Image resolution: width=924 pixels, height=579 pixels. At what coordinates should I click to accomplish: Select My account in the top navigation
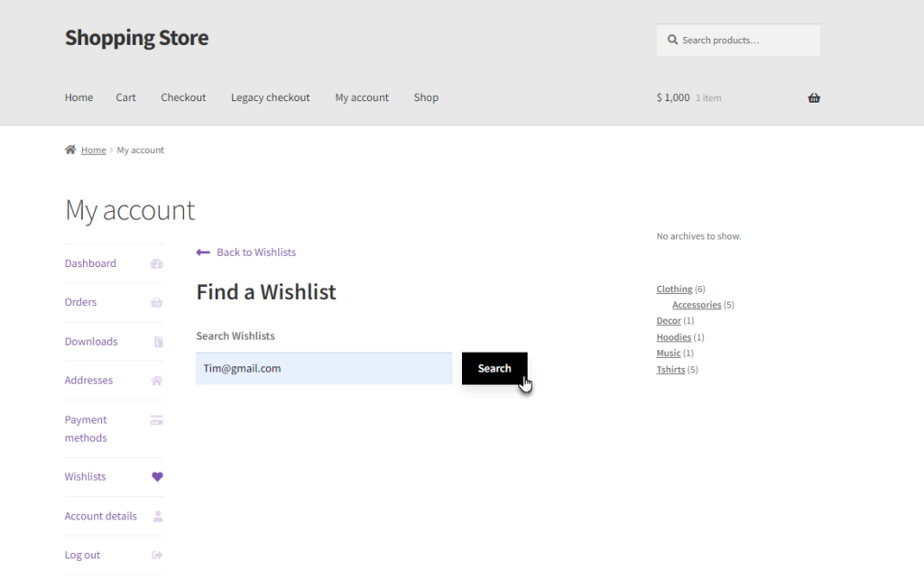362,97
